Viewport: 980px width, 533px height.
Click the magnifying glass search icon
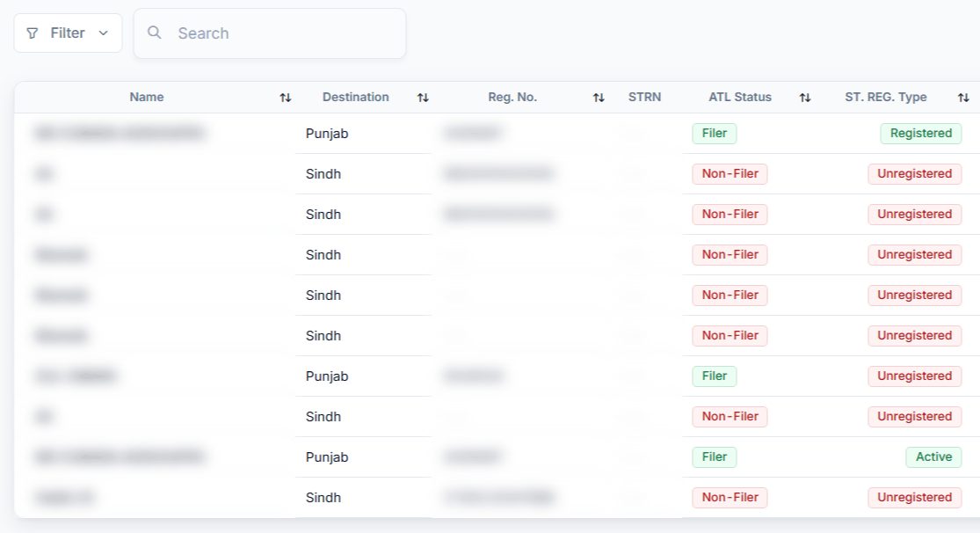tap(155, 33)
